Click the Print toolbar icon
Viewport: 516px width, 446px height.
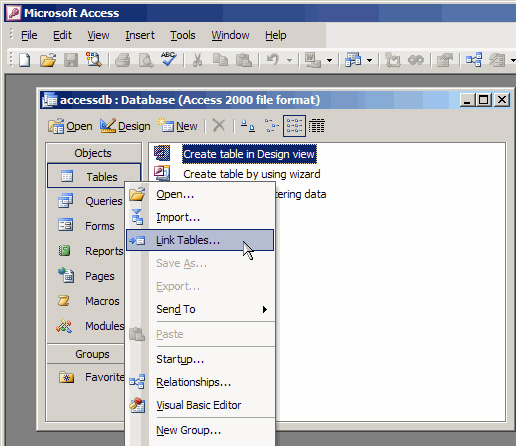tap(122, 60)
